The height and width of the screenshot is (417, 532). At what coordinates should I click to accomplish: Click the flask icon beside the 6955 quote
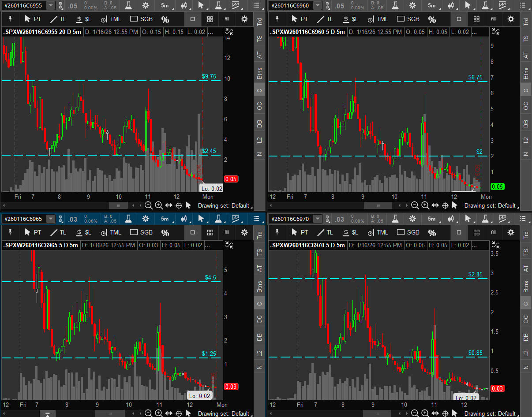pos(128,6)
